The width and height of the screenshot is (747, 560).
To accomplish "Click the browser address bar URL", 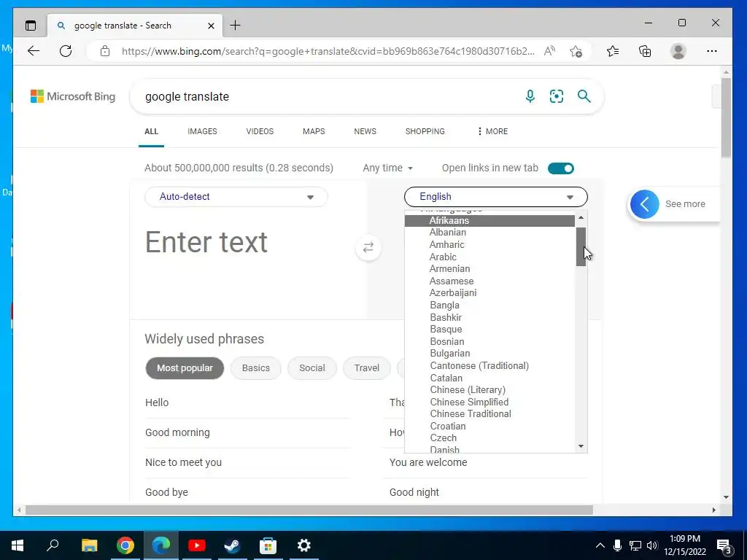I will coord(328,51).
